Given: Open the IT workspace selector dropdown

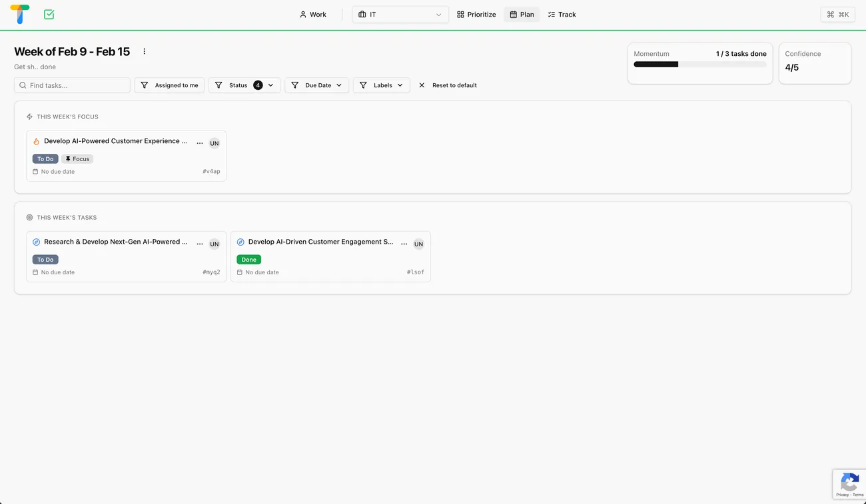Looking at the screenshot, I should (400, 15).
